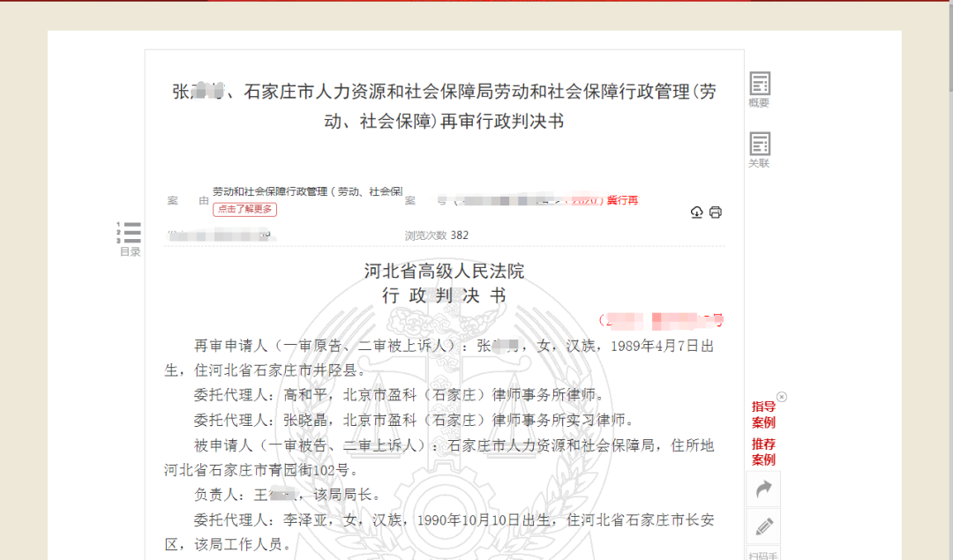The width and height of the screenshot is (953, 560).
Task: Click the download document icon
Action: pos(696,212)
